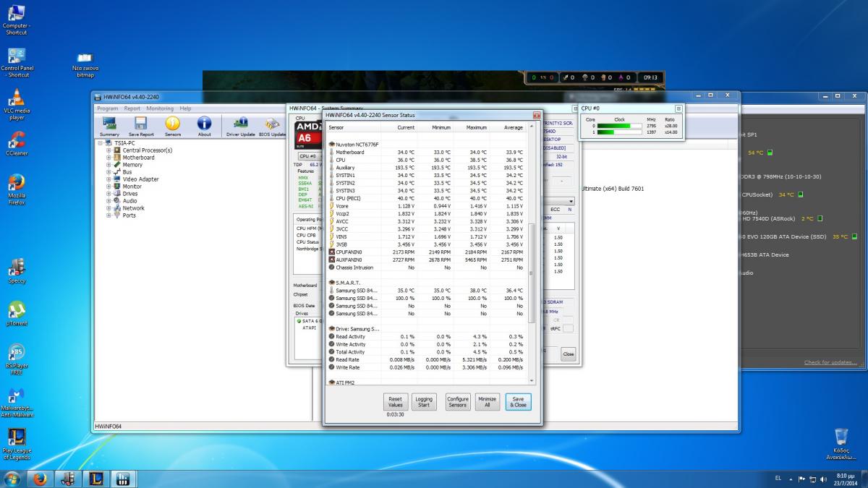Click the taskbar clock showing 8:10
Viewport: 868px width, 488px height.
click(846, 479)
